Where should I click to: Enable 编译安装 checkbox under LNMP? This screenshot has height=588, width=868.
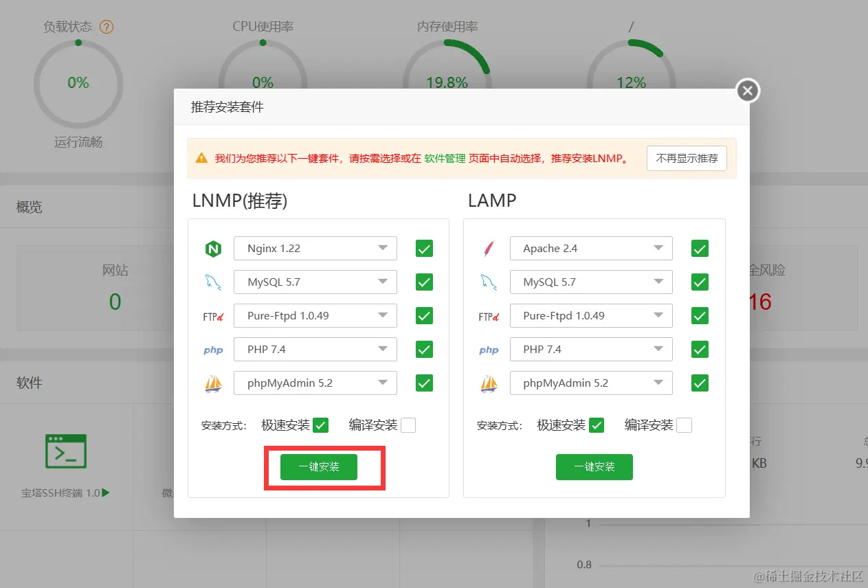[408, 425]
